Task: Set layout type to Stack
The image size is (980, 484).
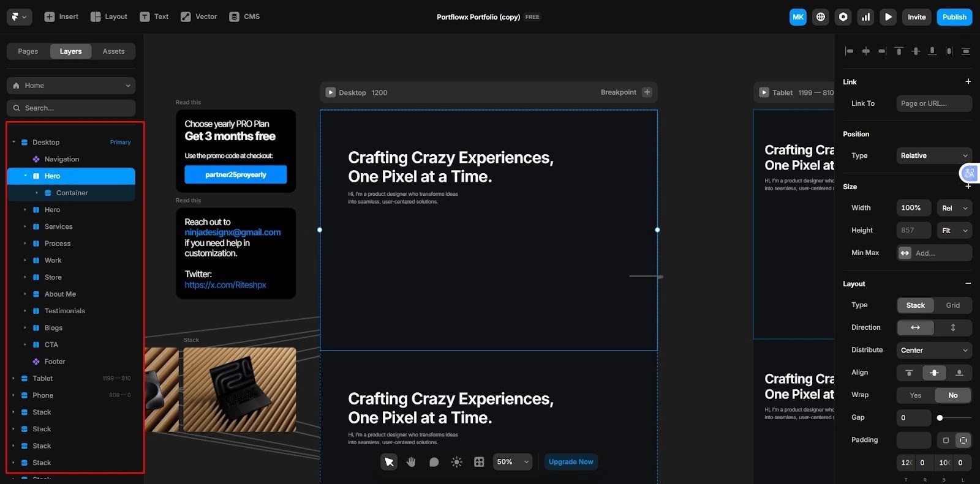Action: pyautogui.click(x=916, y=305)
